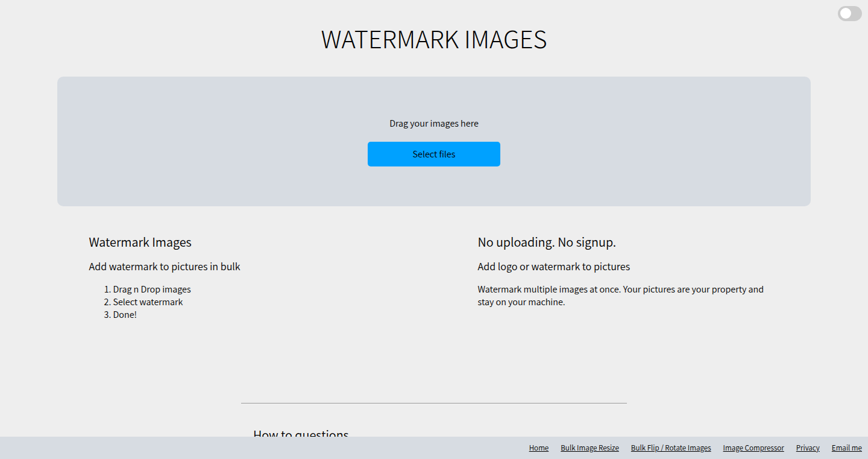The image size is (868, 459).
Task: Click 'Add logo or watermark to pictures'
Action: (554, 267)
